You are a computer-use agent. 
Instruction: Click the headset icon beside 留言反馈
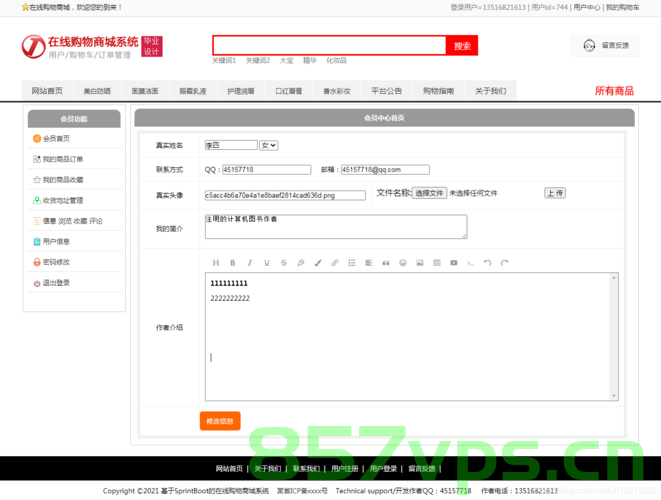[589, 46]
